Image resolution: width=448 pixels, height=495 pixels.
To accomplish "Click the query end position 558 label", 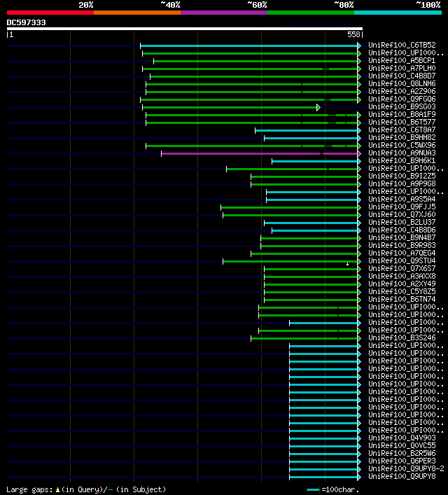I will pos(353,35).
